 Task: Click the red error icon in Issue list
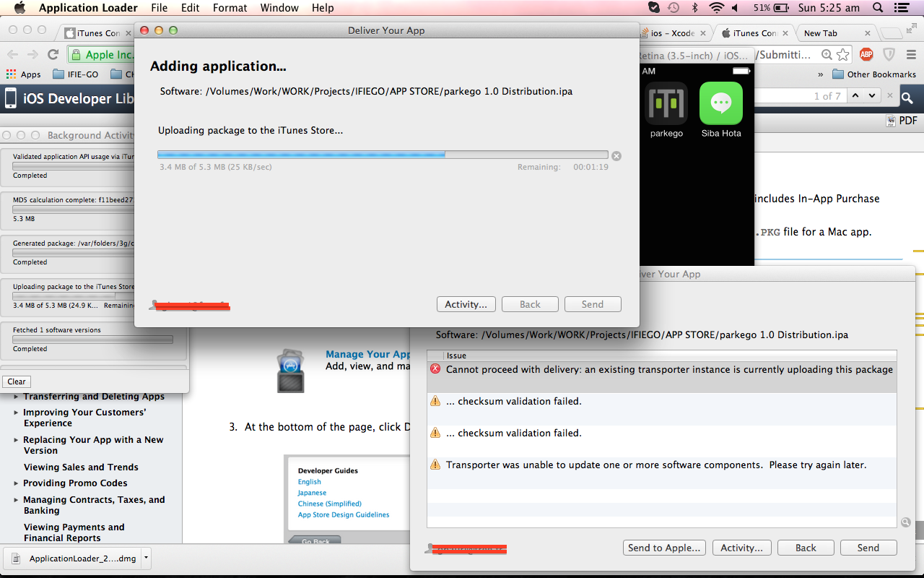point(435,369)
